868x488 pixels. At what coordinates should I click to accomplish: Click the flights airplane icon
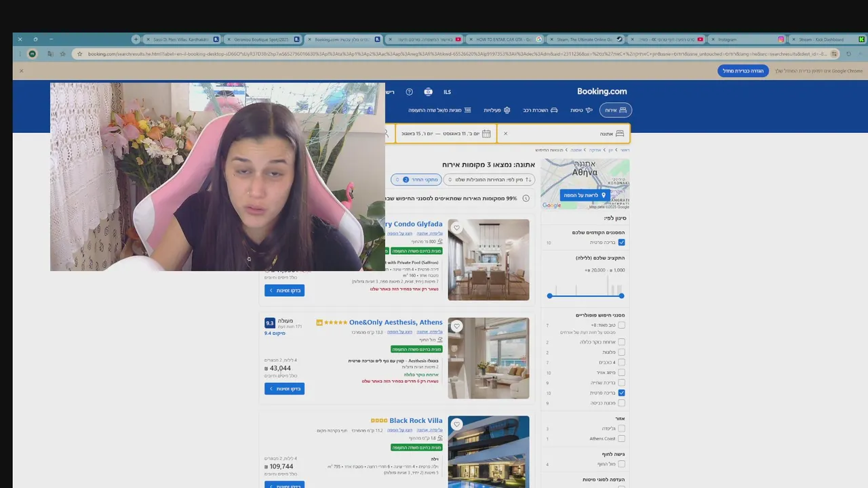(x=589, y=110)
